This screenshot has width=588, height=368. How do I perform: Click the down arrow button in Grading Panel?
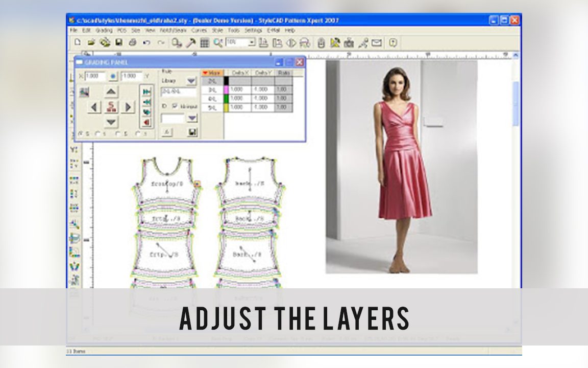coord(111,122)
